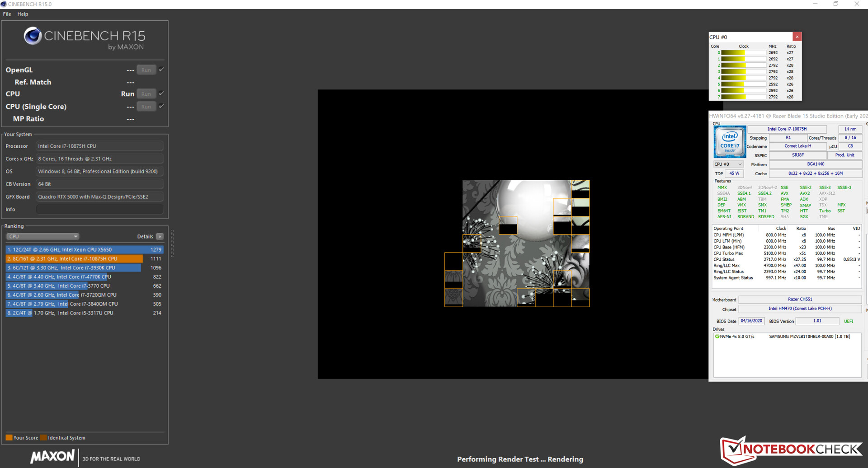Select ranking entry Intel Xeon CPU X5650

click(x=85, y=249)
